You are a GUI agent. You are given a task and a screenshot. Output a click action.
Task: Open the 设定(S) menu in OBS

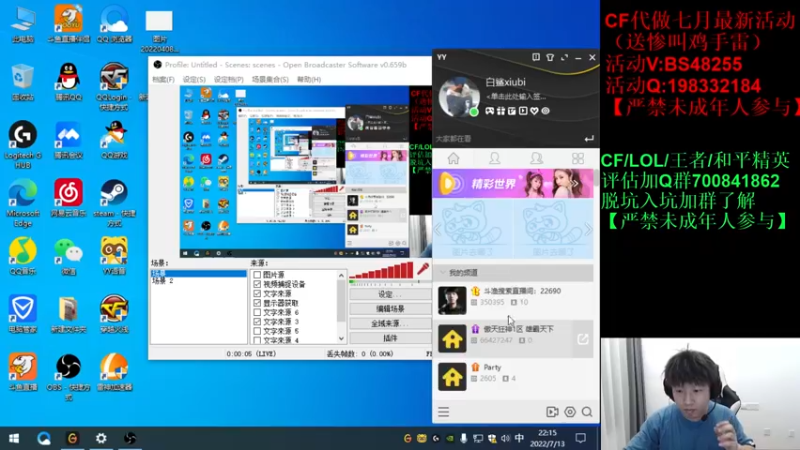194,80
